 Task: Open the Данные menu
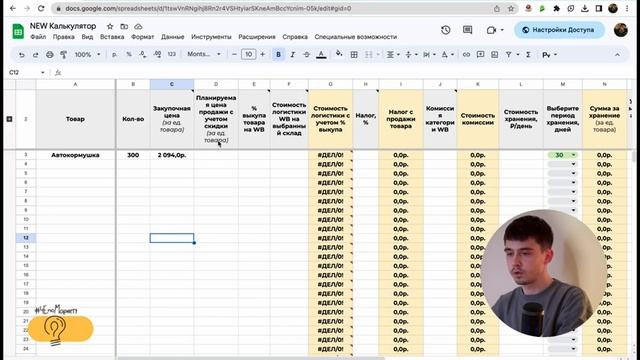tap(173, 37)
